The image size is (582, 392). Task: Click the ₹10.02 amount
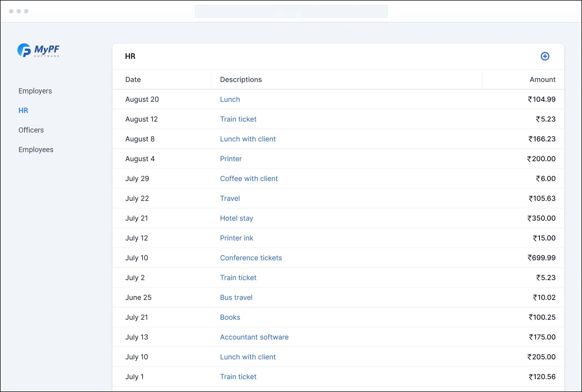(x=544, y=297)
